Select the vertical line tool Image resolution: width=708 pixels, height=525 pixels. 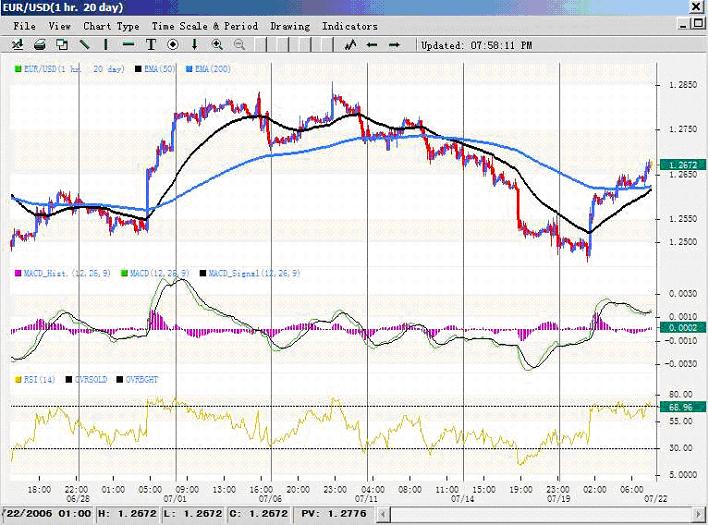(106, 45)
